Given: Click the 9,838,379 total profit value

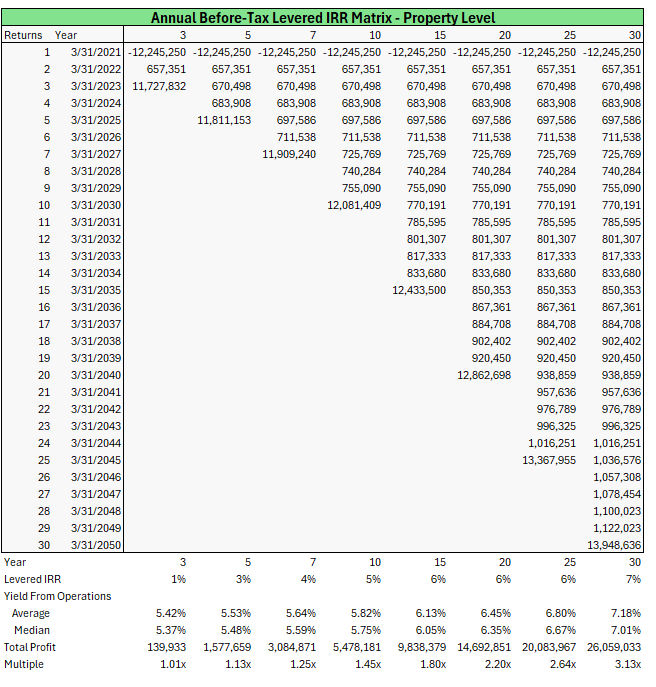Looking at the screenshot, I should (422, 647).
